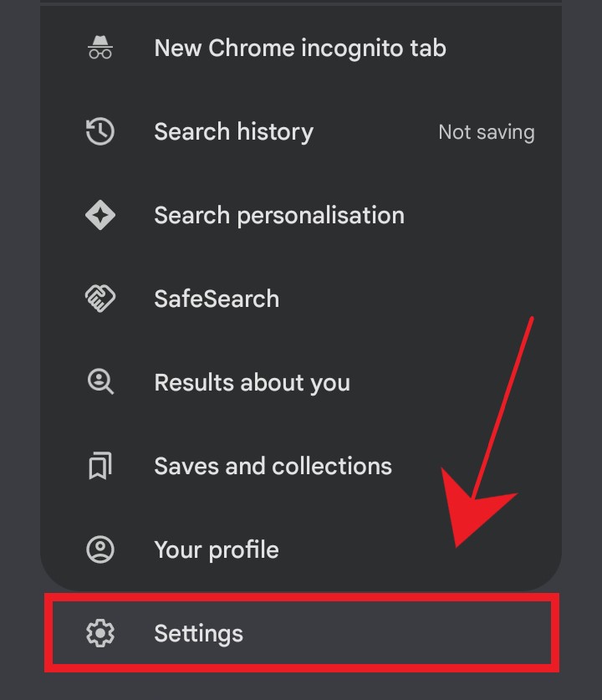The width and height of the screenshot is (602, 700).
Task: Click the "Not saving" history status
Action: pyautogui.click(x=486, y=132)
